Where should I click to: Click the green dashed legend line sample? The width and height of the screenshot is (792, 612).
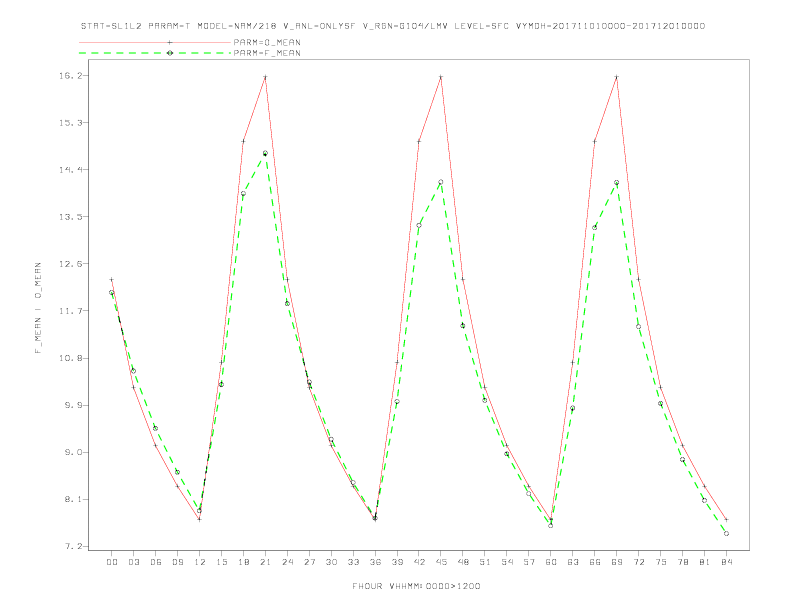point(155,53)
